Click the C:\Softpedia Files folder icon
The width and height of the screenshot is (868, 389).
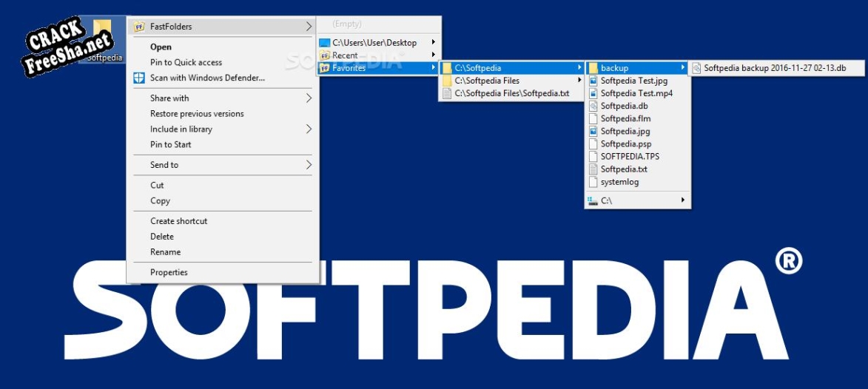(446, 81)
